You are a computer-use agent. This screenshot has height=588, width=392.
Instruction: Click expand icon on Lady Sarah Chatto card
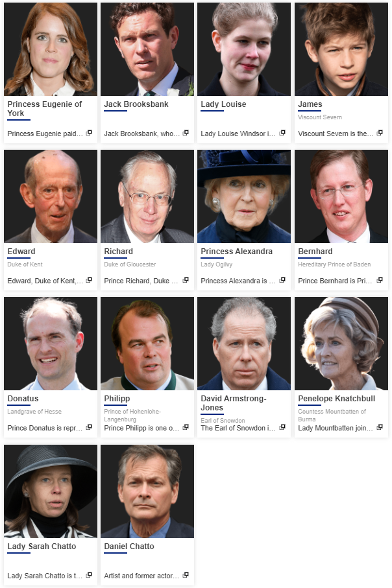click(x=89, y=575)
